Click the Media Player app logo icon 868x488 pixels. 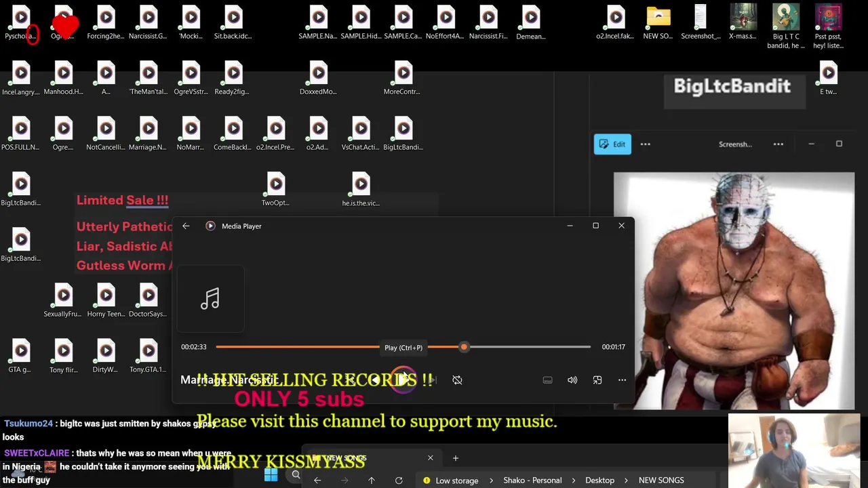coord(210,226)
